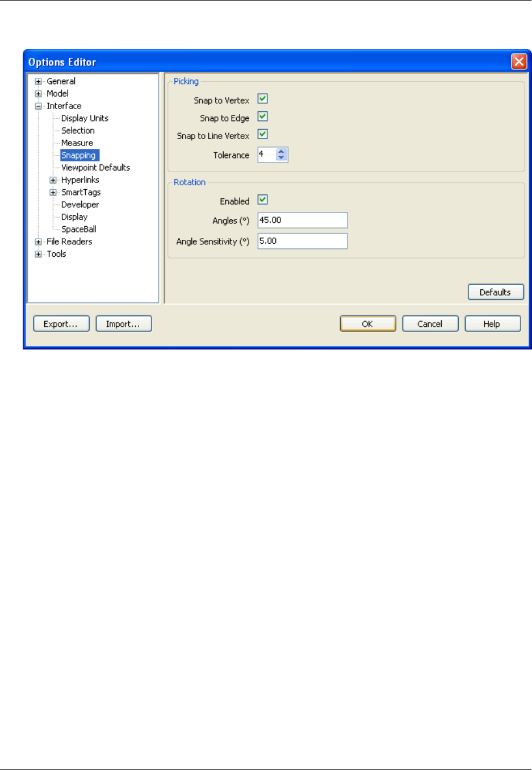This screenshot has width=532, height=770.
Task: Expand the Model tree node
Action: point(39,94)
